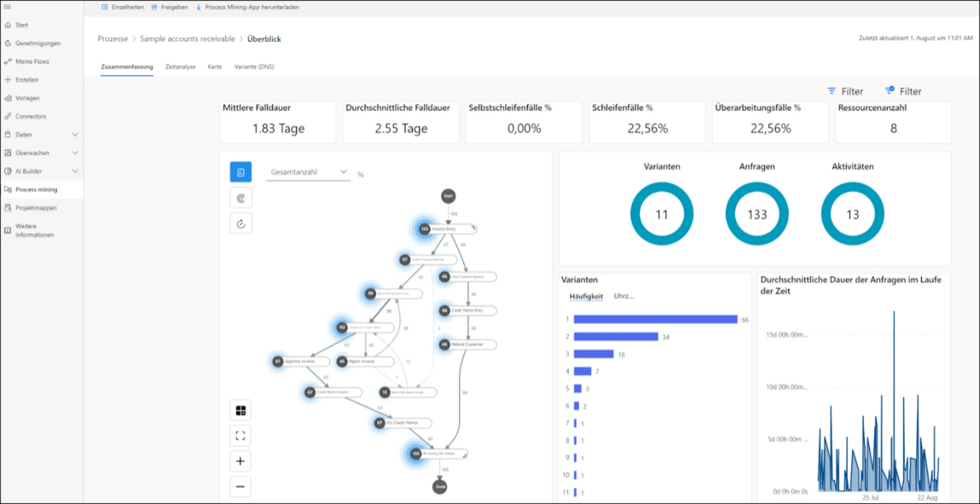Click Process Mining-App herunterladen button
The image size is (980, 504).
tap(248, 7)
